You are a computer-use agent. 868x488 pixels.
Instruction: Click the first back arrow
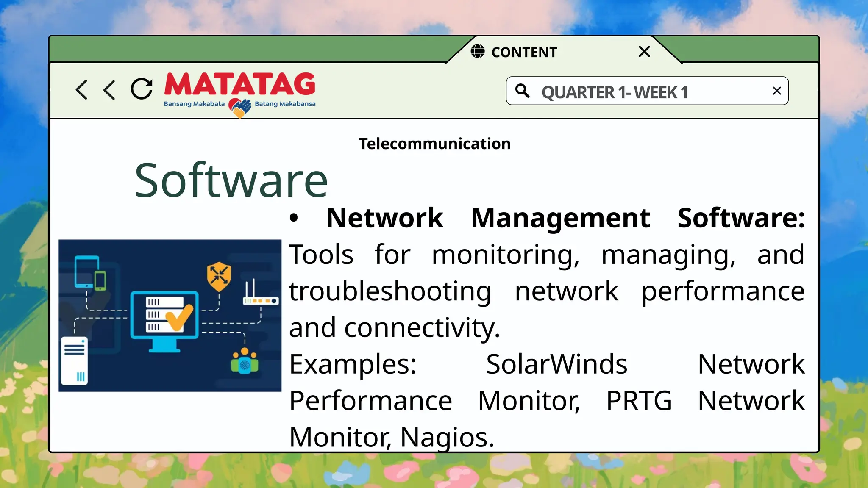coord(81,90)
